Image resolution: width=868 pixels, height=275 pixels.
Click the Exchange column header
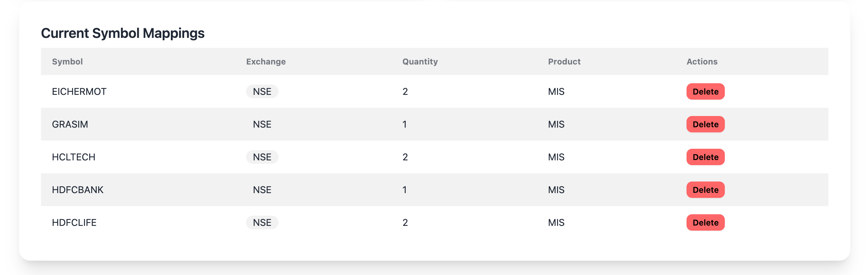point(266,61)
